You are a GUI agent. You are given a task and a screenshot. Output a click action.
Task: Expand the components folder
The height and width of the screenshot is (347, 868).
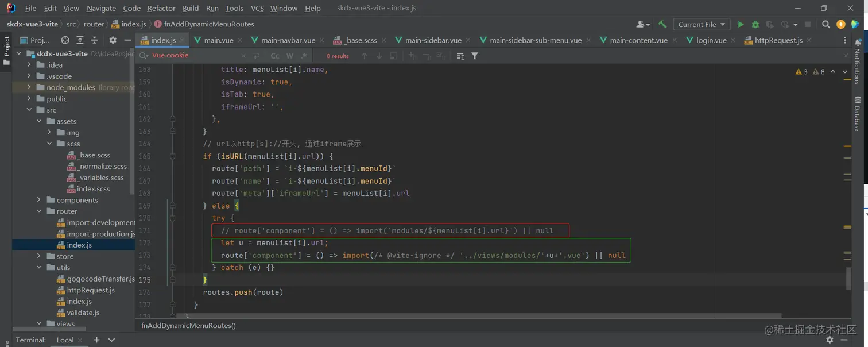39,200
